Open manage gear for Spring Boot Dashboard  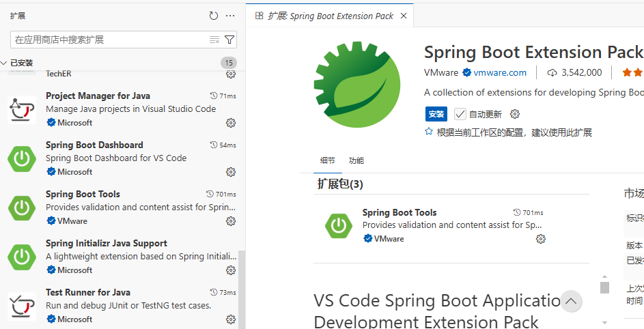[231, 172]
